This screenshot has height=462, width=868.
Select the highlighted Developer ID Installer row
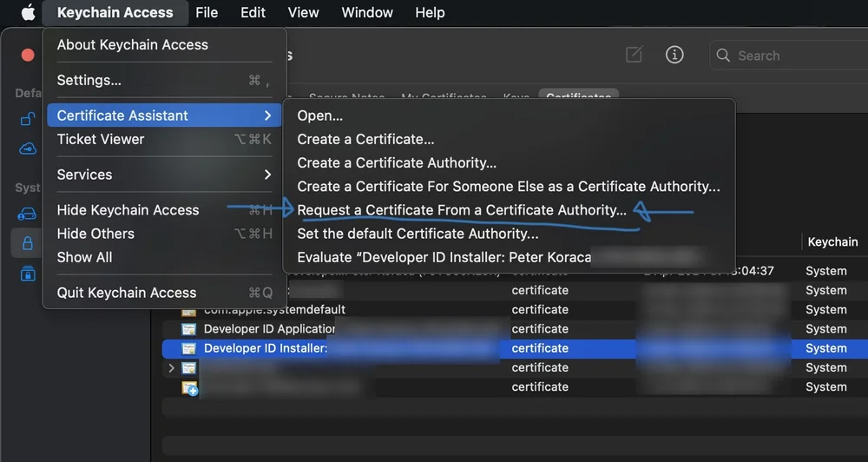(x=515, y=348)
